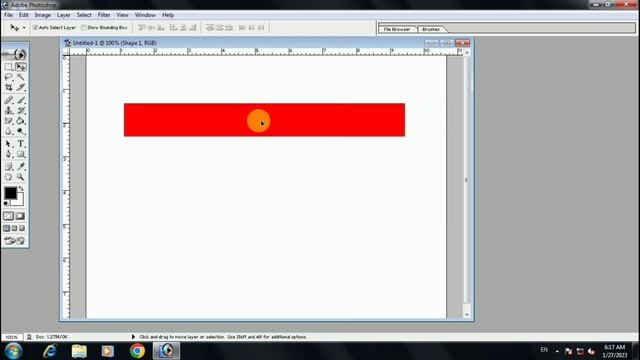The image size is (640, 360).
Task: Switch to Quick Mask mode
Action: pos(20,216)
